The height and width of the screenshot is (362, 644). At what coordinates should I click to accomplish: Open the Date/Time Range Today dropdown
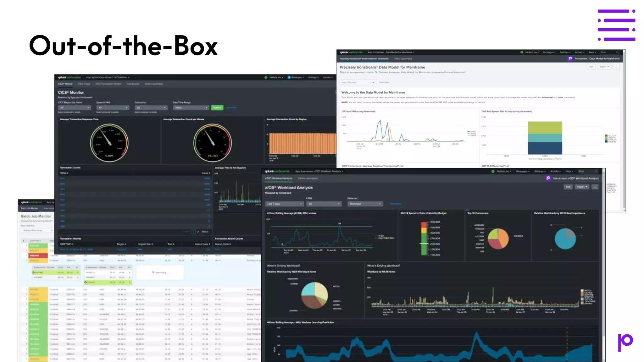(191, 108)
